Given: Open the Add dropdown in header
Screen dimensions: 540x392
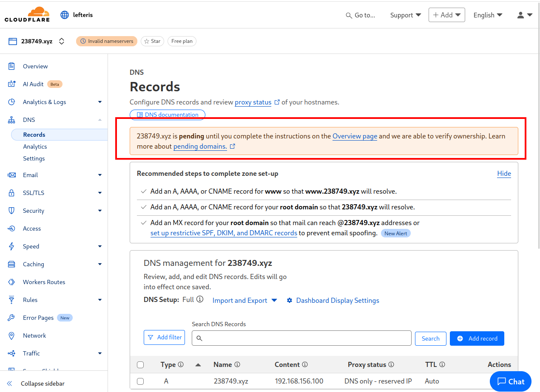Looking at the screenshot, I should pyautogui.click(x=447, y=15).
